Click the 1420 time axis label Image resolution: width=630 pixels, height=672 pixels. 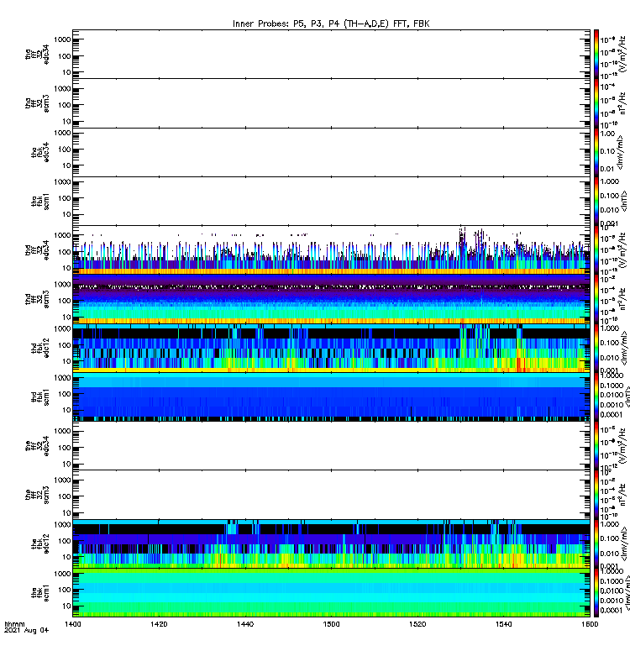pos(159,624)
